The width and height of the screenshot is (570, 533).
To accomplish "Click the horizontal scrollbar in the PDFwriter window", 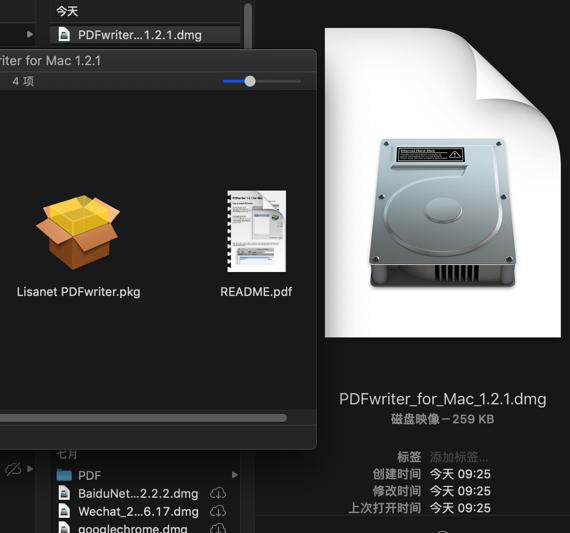I will click(x=143, y=418).
